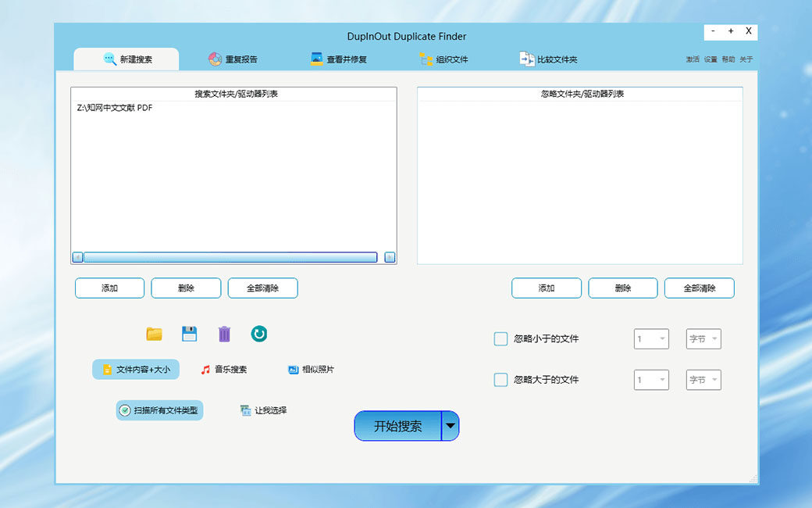Viewport: 812px width, 508px height.
Task: Open the Help link (帮助)
Action: (728, 59)
